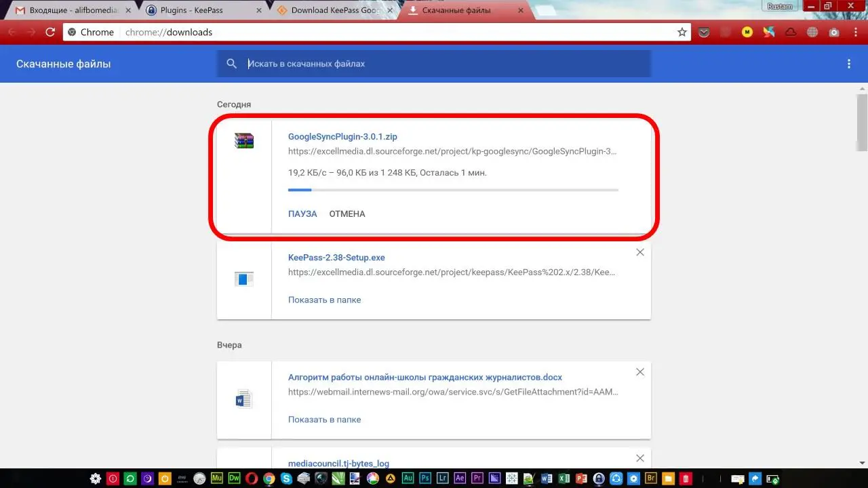The height and width of the screenshot is (488, 868).
Task: Click the yellow M extension icon
Action: (747, 32)
